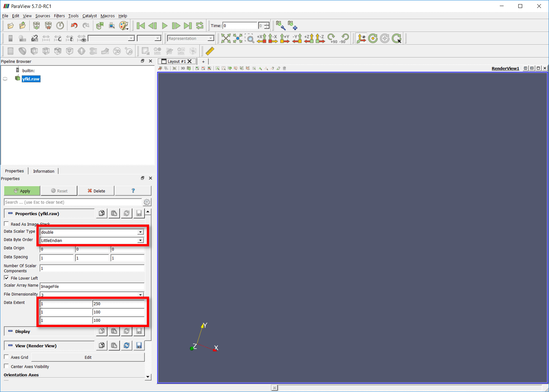Rotate view 90 degrees counterclockwise
Image resolution: width=549 pixels, height=392 pixels.
(x=344, y=38)
